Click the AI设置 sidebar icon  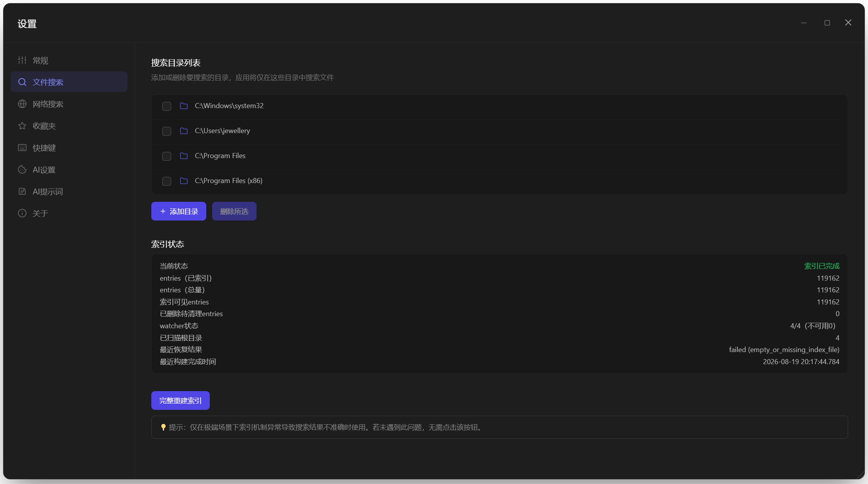22,169
